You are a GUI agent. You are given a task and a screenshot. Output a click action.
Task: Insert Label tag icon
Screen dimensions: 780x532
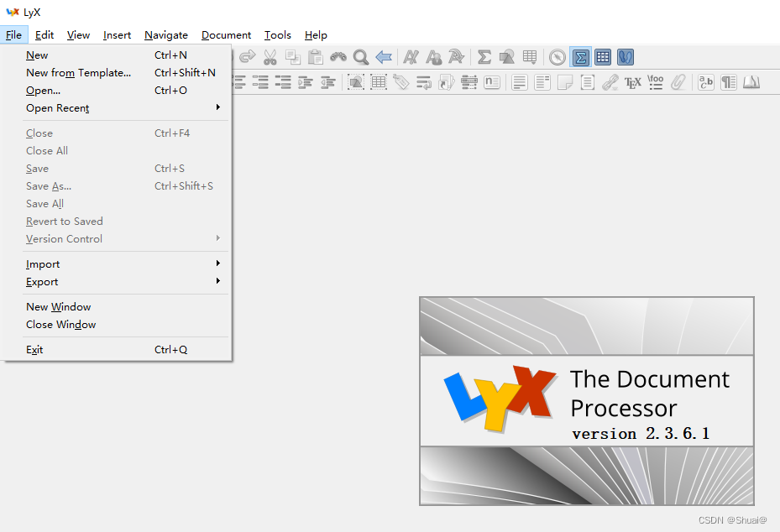click(401, 82)
